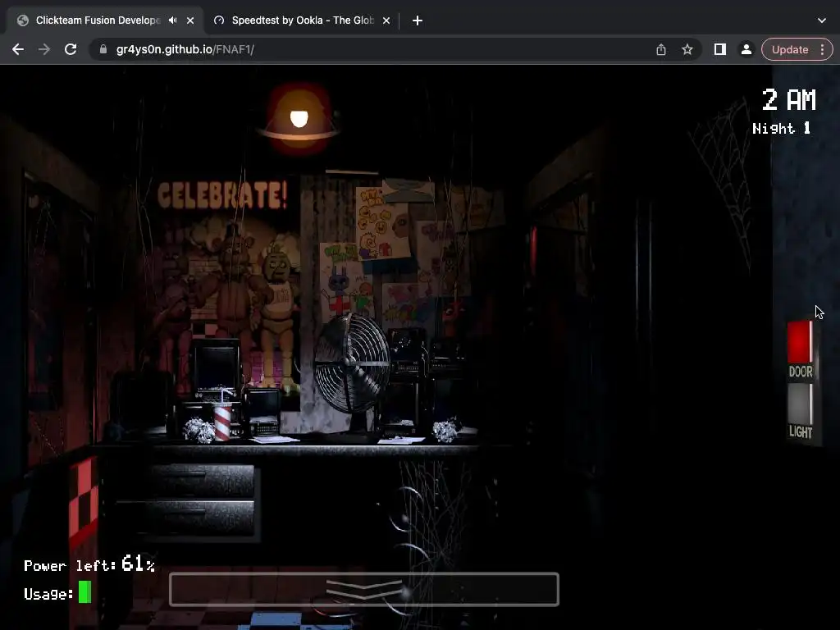The width and height of the screenshot is (840, 630).
Task: Switch to the Speedtest by Ookla tab
Action: point(302,21)
